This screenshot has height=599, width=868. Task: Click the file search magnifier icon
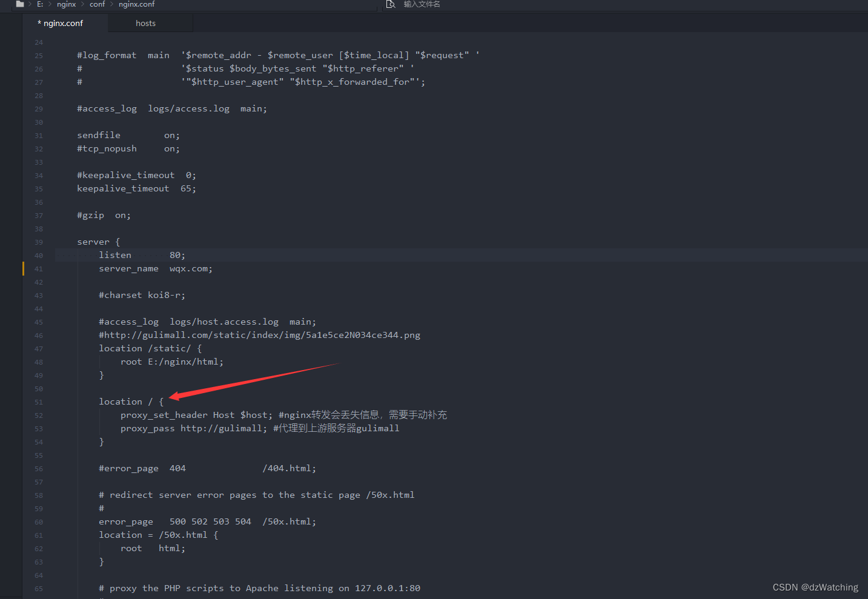click(x=391, y=4)
